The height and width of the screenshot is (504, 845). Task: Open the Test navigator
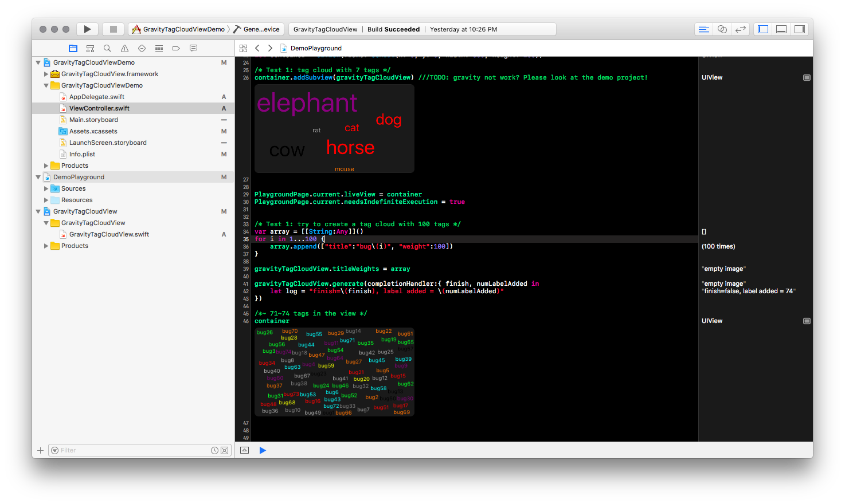pyautogui.click(x=142, y=48)
